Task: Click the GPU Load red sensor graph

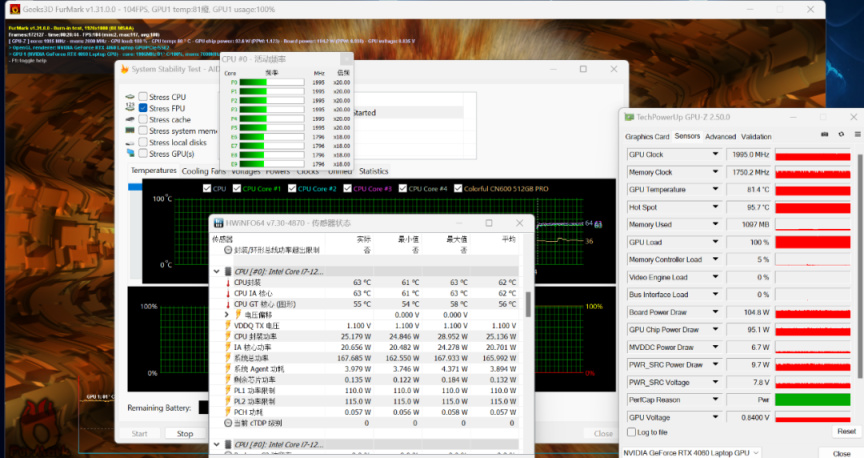Action: pyautogui.click(x=813, y=242)
